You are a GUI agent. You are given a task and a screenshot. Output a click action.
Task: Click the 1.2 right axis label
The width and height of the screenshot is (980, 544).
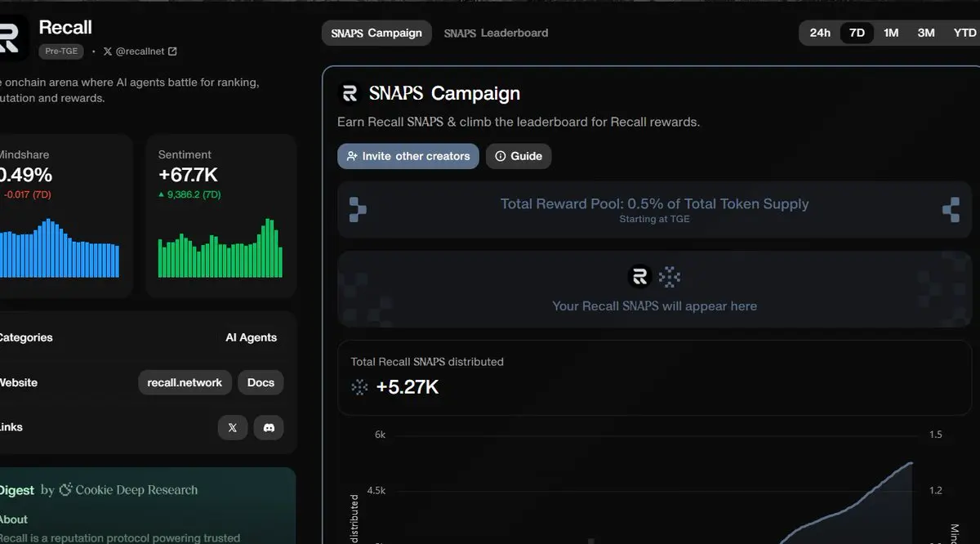pyautogui.click(x=936, y=490)
